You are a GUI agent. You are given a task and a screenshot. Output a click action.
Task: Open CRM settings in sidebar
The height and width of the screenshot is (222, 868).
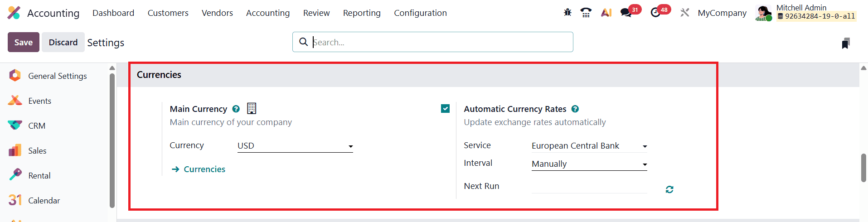click(37, 126)
